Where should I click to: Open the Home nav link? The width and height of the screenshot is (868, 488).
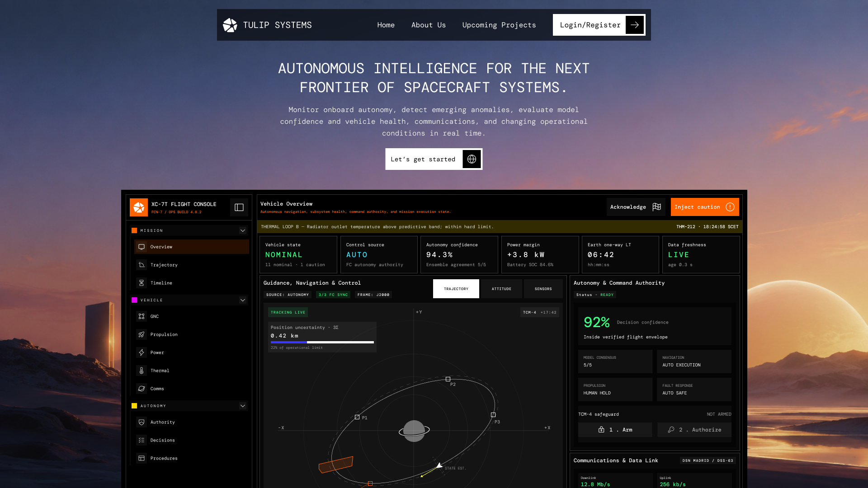[x=386, y=25]
